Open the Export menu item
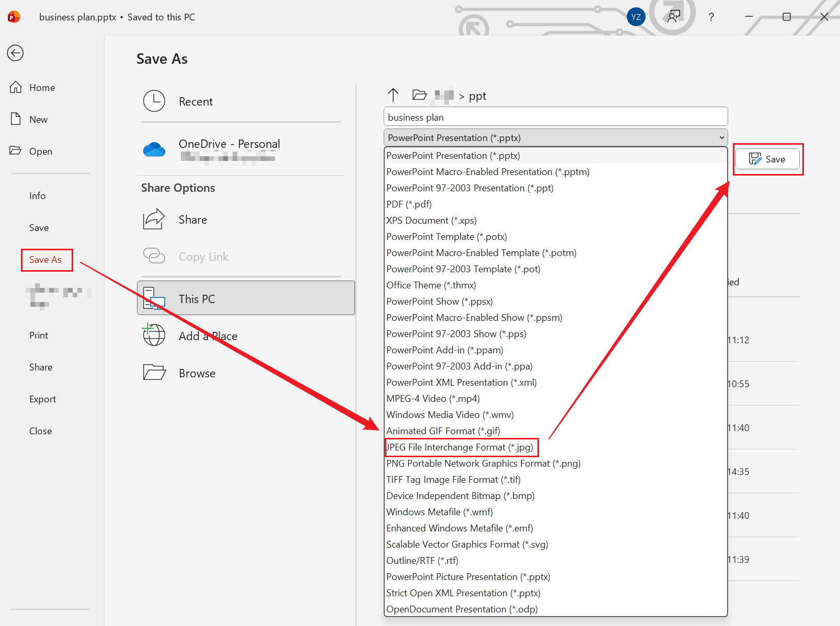Image resolution: width=840 pixels, height=626 pixels. pyautogui.click(x=42, y=399)
